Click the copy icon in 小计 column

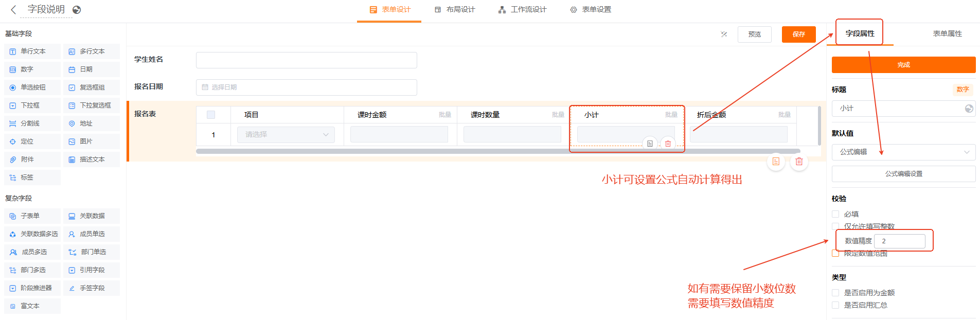pyautogui.click(x=650, y=144)
